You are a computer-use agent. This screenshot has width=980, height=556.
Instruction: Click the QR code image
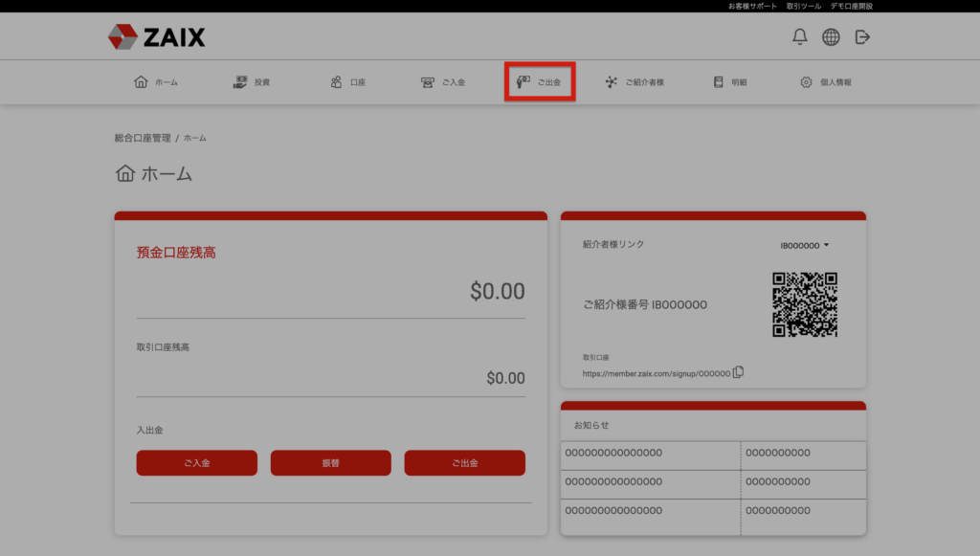(805, 304)
